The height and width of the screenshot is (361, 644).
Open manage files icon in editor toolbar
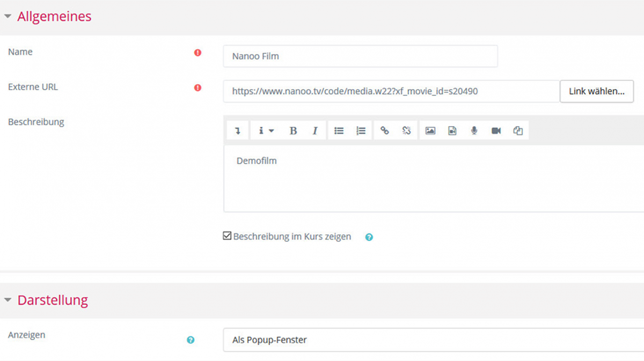point(518,130)
